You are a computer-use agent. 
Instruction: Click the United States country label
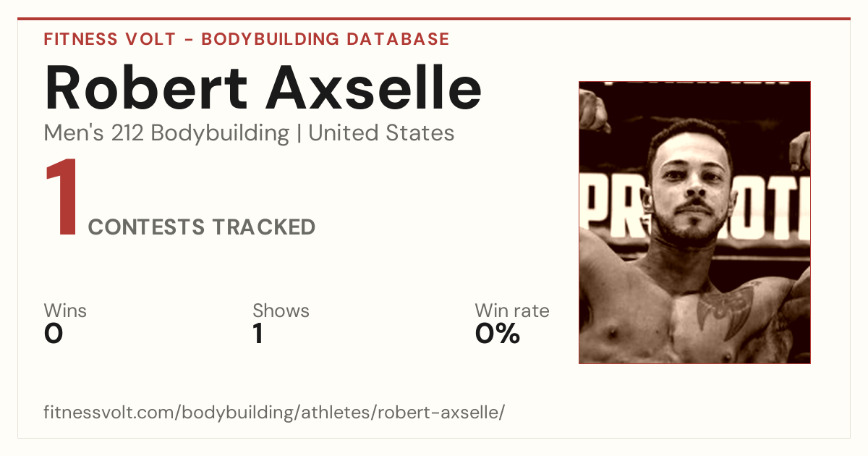click(381, 133)
